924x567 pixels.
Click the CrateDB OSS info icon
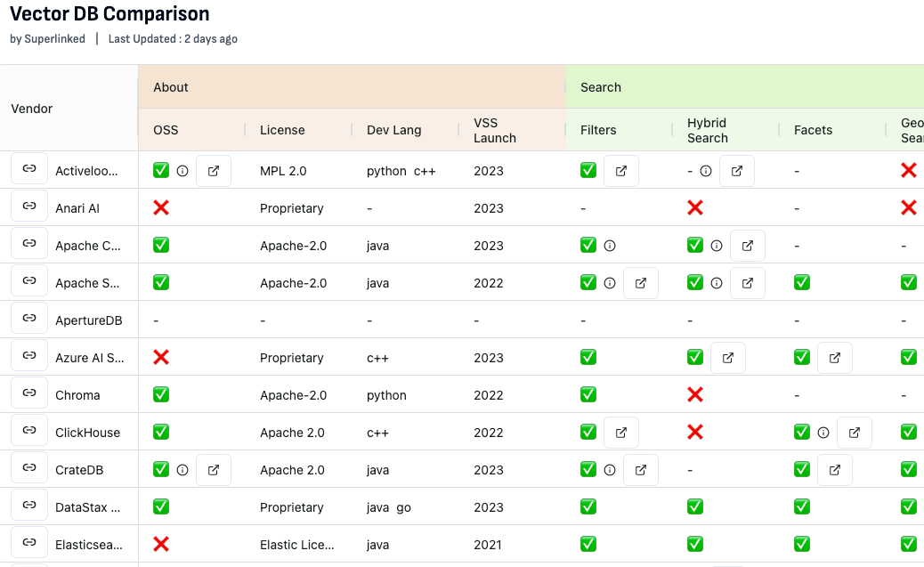pyautogui.click(x=182, y=470)
